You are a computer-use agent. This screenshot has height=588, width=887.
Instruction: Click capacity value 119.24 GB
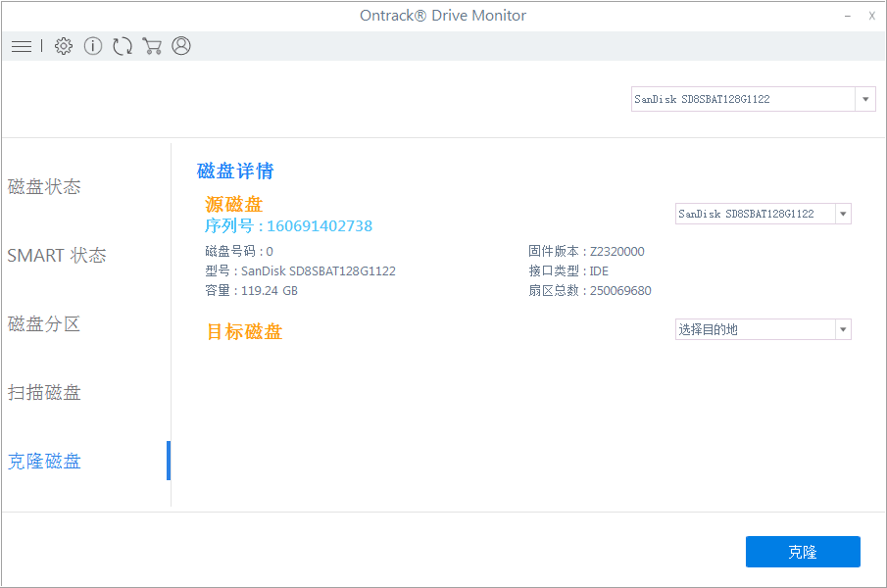[270, 291]
